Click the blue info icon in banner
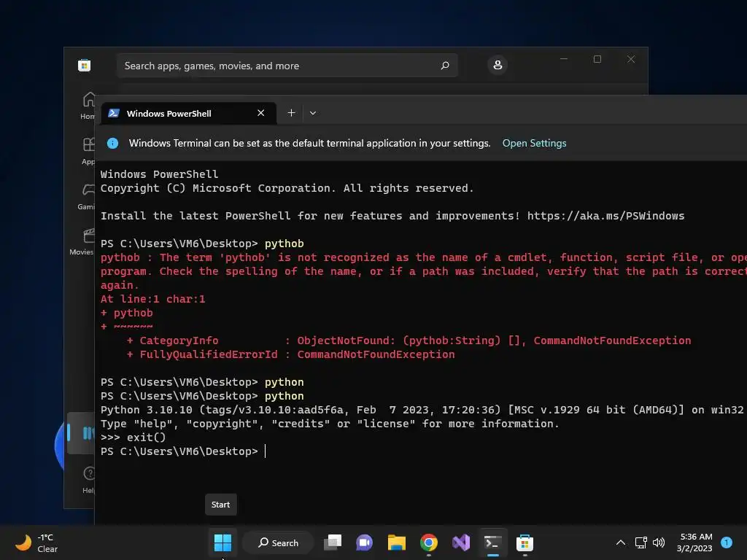The width and height of the screenshot is (747, 560). click(x=113, y=143)
